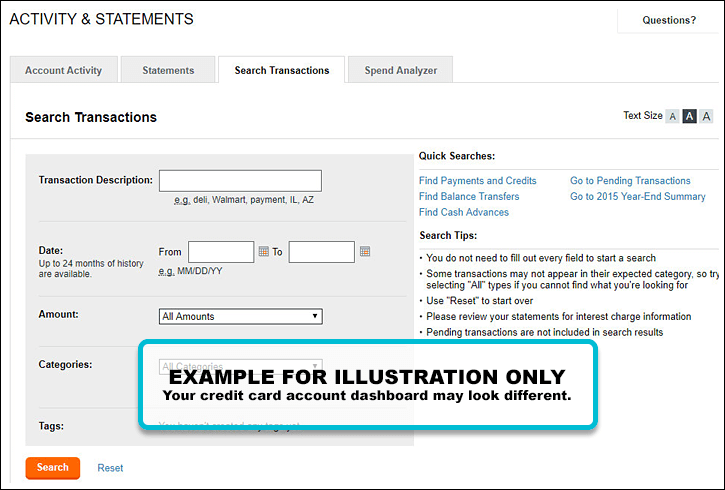This screenshot has height=490, width=725.
Task: Go to the Spend Analyzer tab
Action: (x=400, y=70)
